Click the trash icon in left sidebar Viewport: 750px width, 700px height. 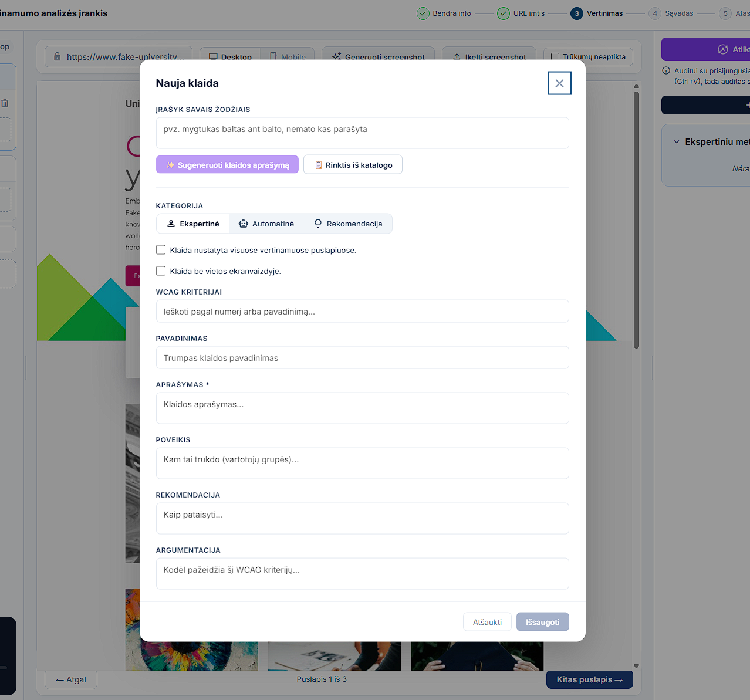[x=5, y=103]
